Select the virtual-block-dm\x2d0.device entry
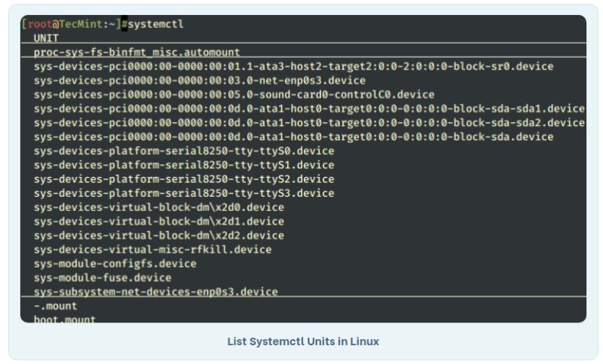Viewport: 603px width, 364px height. click(158, 207)
